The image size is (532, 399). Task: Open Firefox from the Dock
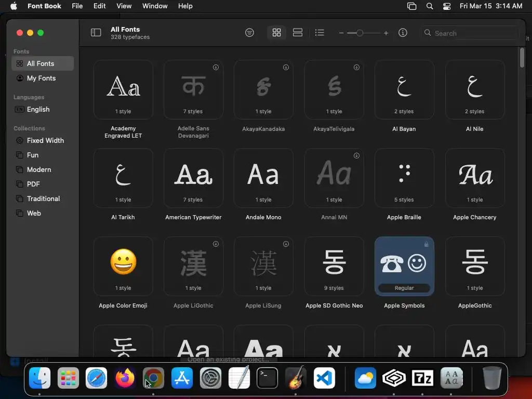[125, 378]
